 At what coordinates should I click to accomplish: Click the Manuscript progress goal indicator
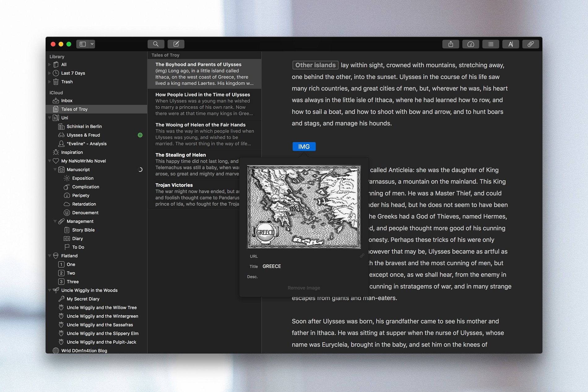[140, 170]
